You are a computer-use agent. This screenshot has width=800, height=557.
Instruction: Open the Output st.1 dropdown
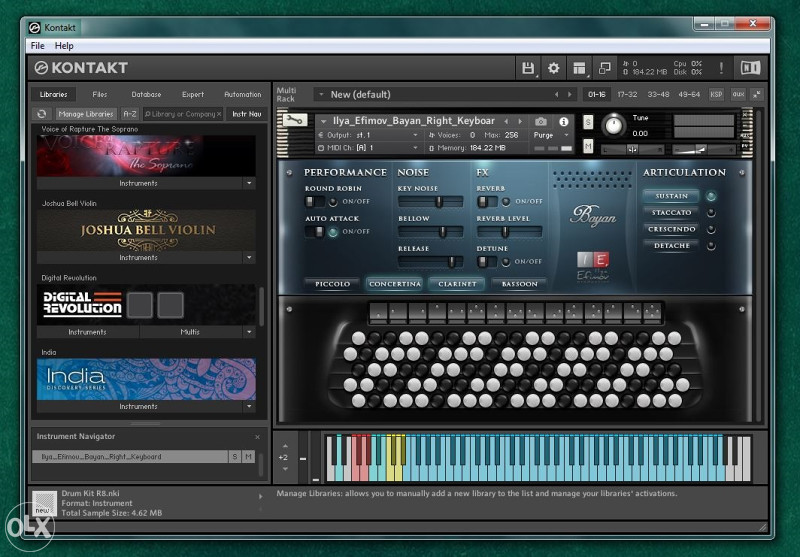tap(368, 135)
